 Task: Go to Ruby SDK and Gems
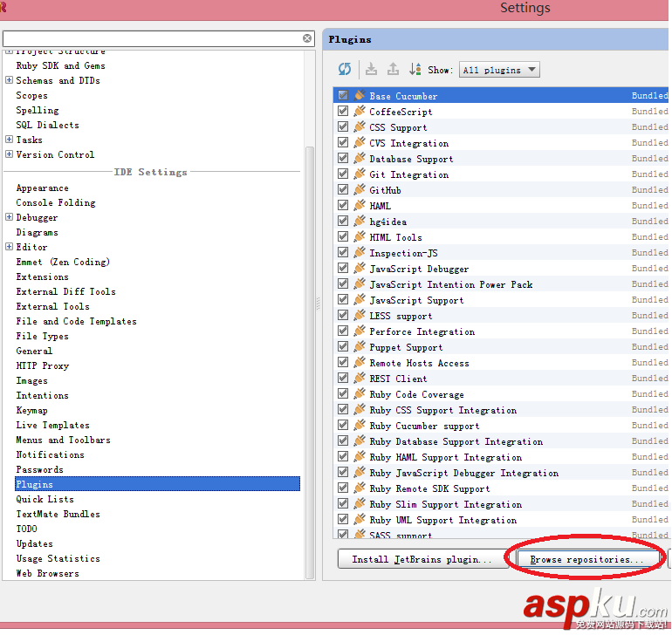60,65
